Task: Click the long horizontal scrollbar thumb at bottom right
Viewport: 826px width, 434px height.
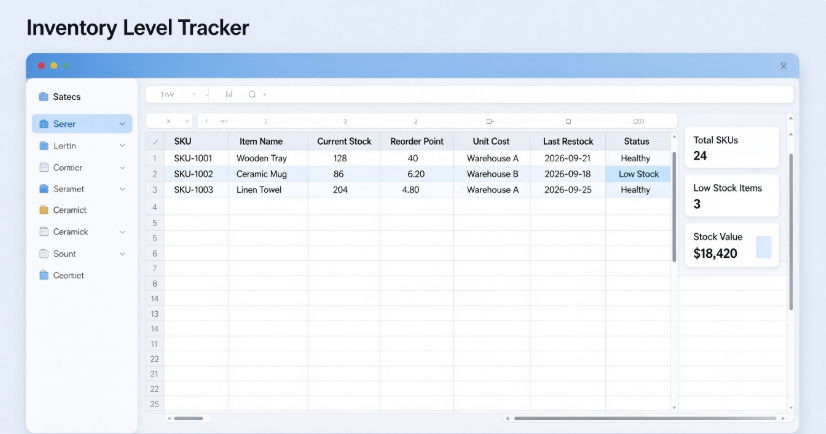Action: (x=645, y=418)
